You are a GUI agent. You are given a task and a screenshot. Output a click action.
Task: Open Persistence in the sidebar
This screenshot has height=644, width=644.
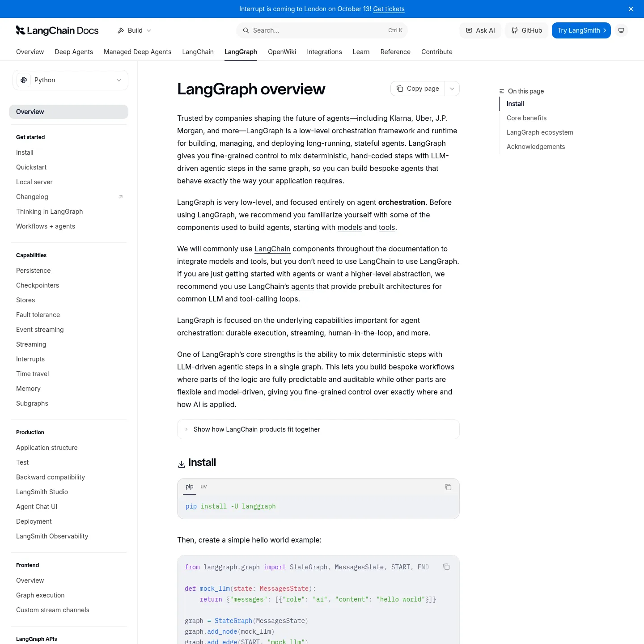pos(34,271)
